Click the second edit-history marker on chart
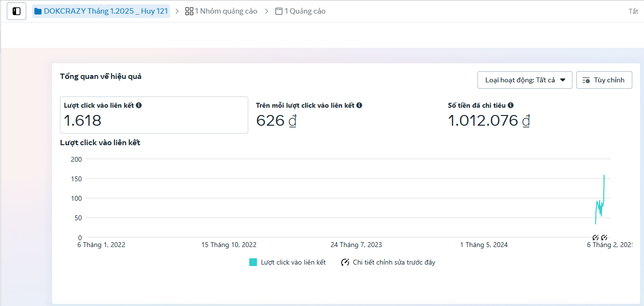The image size is (644, 306). pyautogui.click(x=604, y=237)
